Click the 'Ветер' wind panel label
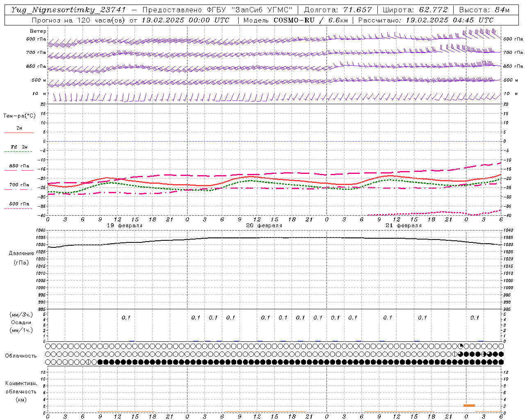Viewport: 525px width, 420px height. pyautogui.click(x=38, y=31)
